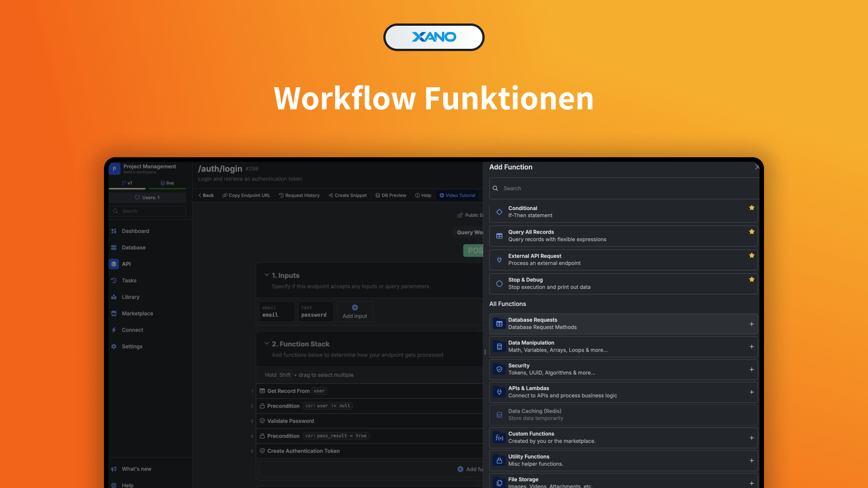Open the Marketplace store icon
The height and width of the screenshot is (488, 868).
pyautogui.click(x=114, y=314)
